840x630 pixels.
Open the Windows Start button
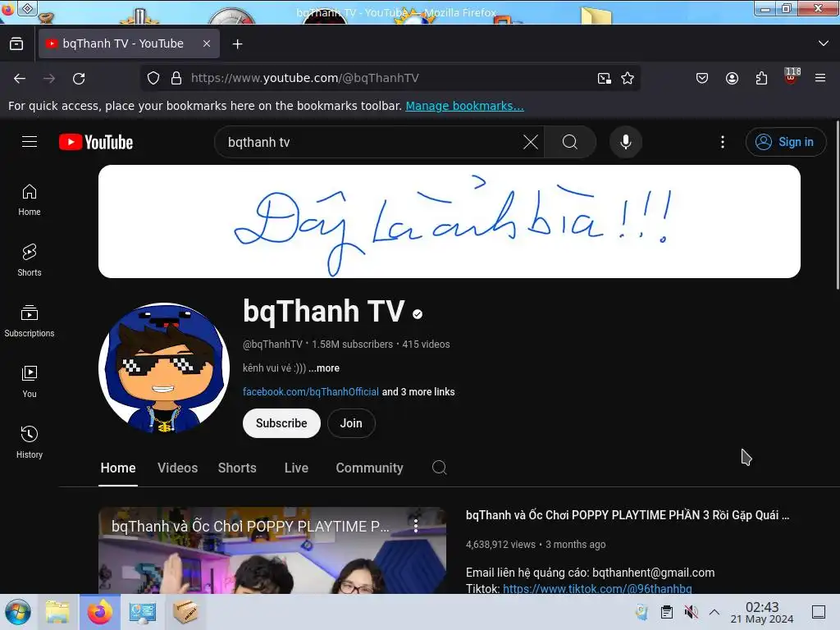pyautogui.click(x=18, y=612)
